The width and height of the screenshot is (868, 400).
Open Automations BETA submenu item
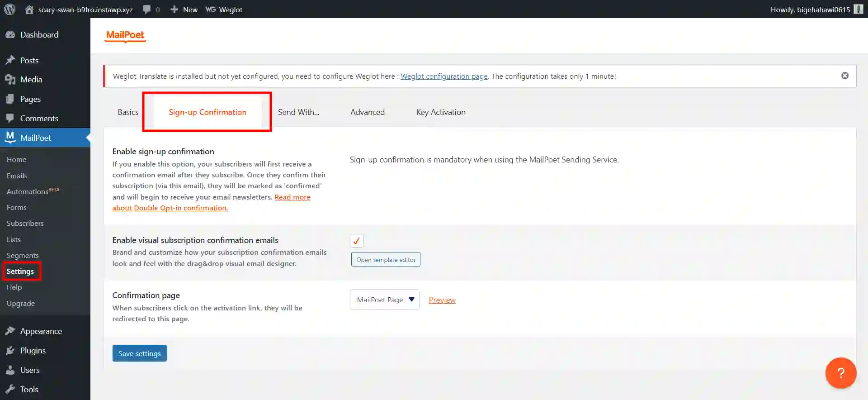click(x=33, y=191)
